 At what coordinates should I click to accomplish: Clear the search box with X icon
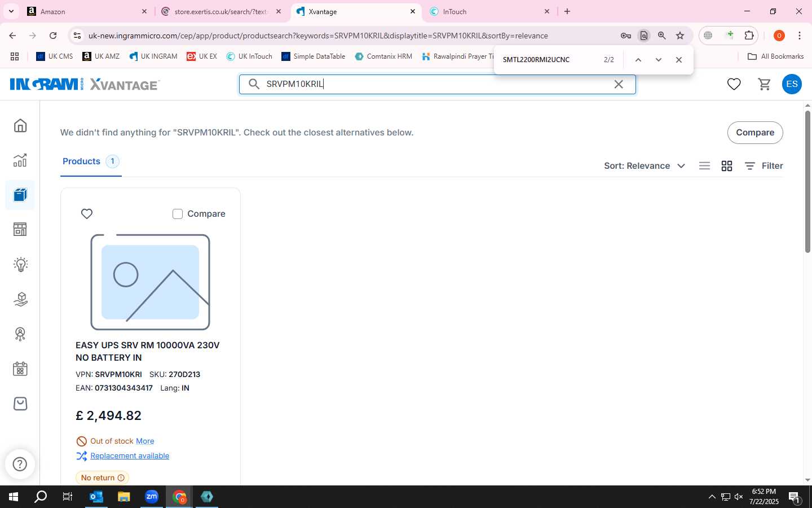pos(619,84)
